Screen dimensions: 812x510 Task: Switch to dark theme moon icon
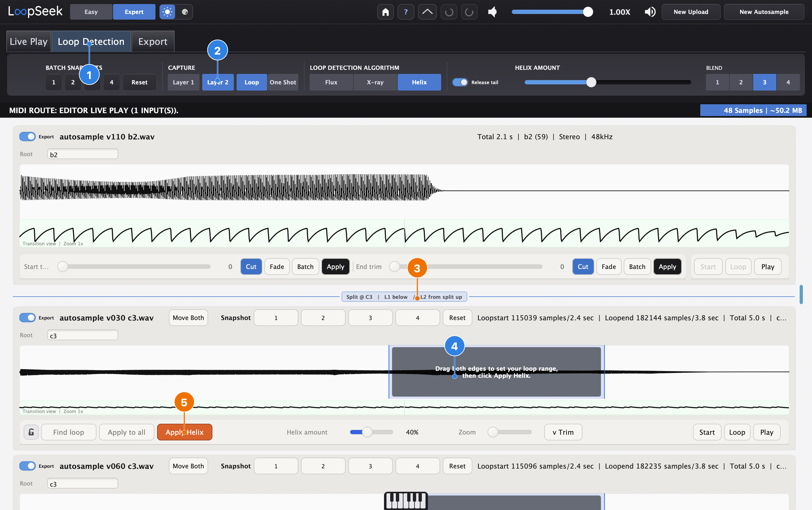pyautogui.click(x=185, y=12)
